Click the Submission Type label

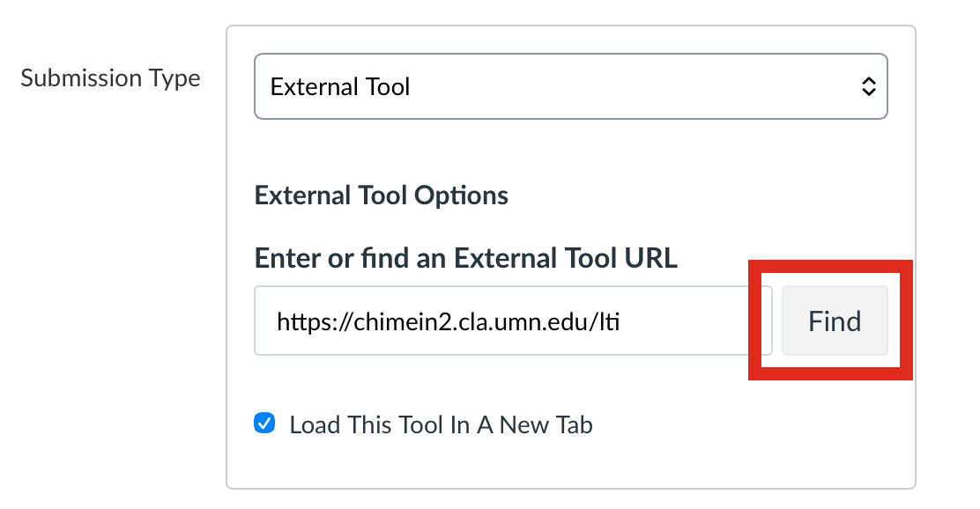tap(110, 77)
